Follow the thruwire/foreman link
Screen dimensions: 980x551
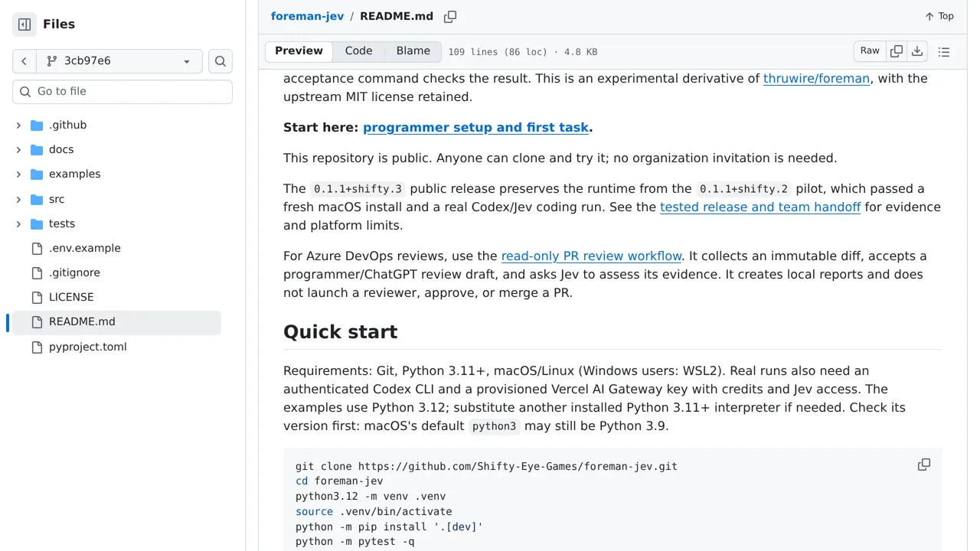[816, 78]
